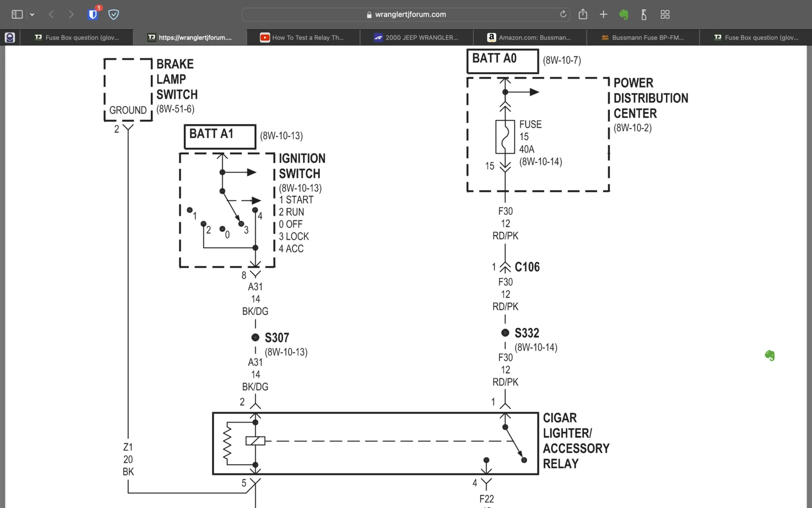
Task: Open the pinned tab at far left
Action: 10,37
